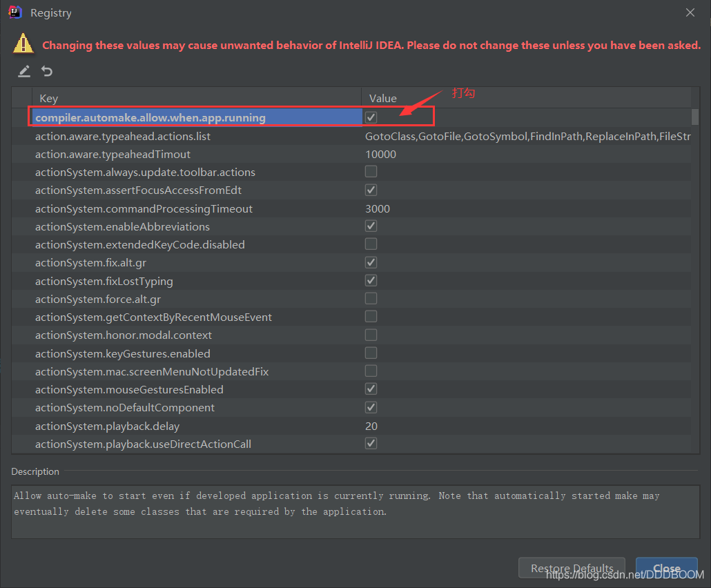The width and height of the screenshot is (711, 588).
Task: Select action.aware.typeahead.actions.list key
Action: (123, 136)
